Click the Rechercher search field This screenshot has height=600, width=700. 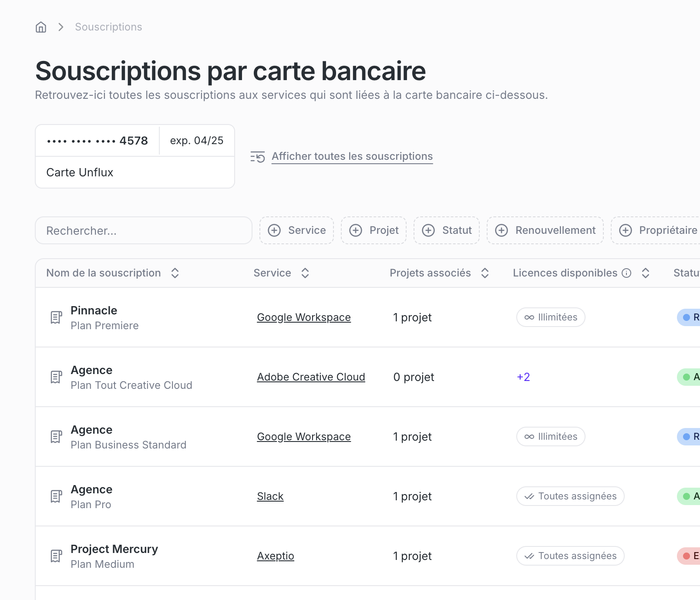144,230
